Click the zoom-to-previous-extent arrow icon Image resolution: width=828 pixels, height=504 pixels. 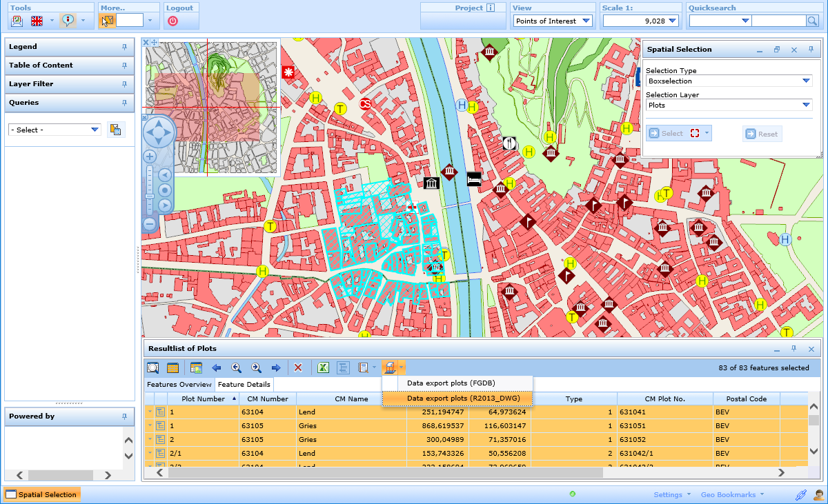click(235, 367)
